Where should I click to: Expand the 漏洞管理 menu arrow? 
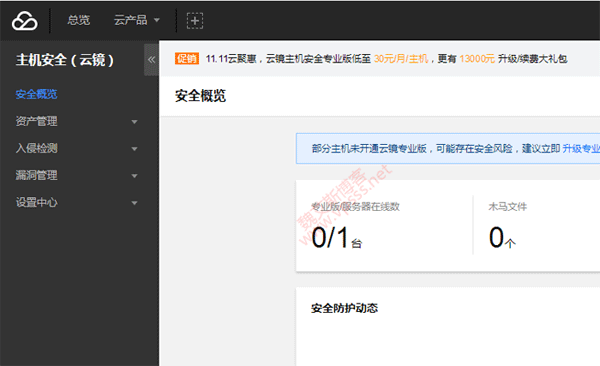pos(134,176)
